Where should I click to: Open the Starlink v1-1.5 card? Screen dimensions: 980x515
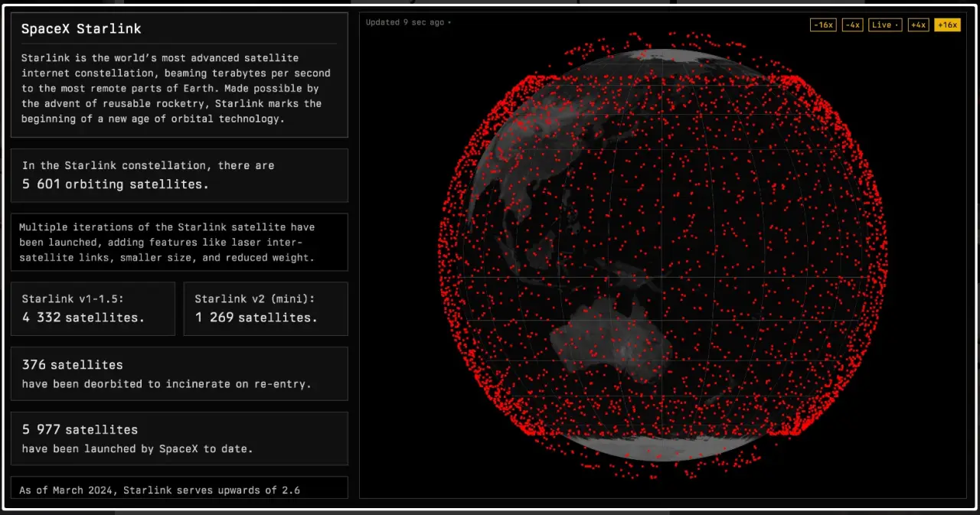click(93, 308)
